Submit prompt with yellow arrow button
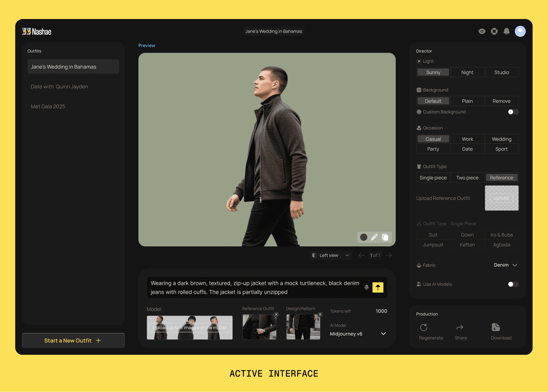The width and height of the screenshot is (548, 392). 378,287
